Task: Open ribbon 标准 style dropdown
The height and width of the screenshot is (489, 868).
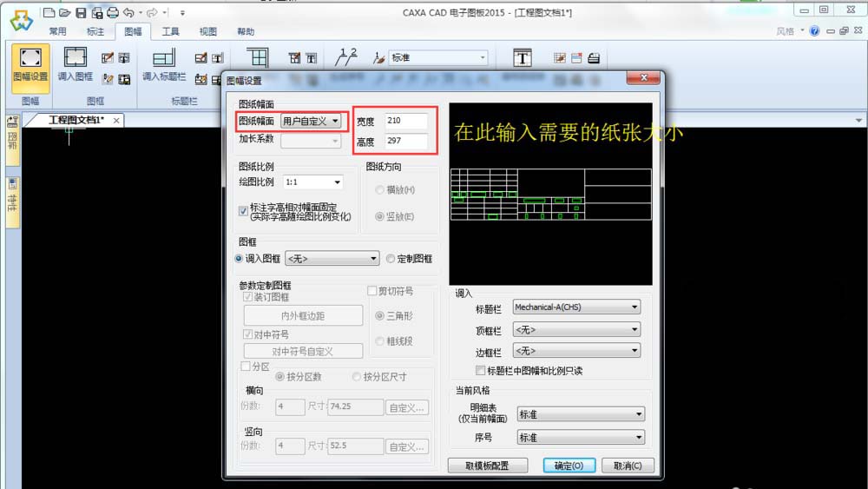Action: click(438, 57)
